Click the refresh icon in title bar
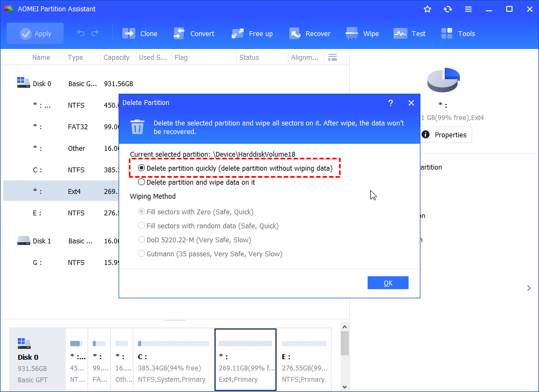 point(447,9)
